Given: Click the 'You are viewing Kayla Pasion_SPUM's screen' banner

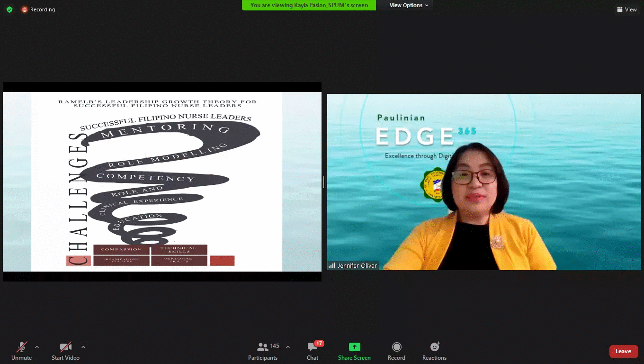Looking at the screenshot, I should point(309,5).
